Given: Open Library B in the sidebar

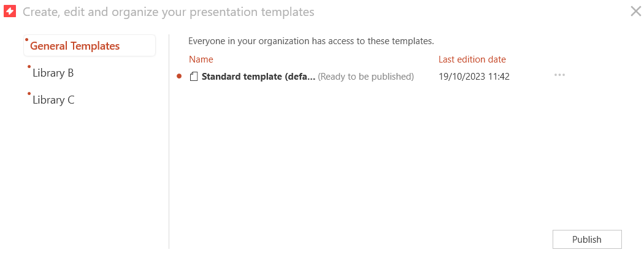Looking at the screenshot, I should click(53, 73).
